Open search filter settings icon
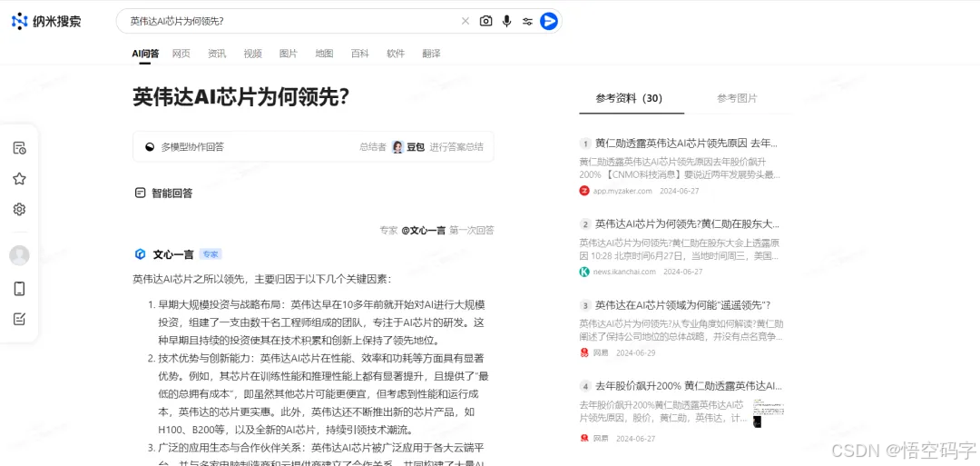 pos(527,21)
